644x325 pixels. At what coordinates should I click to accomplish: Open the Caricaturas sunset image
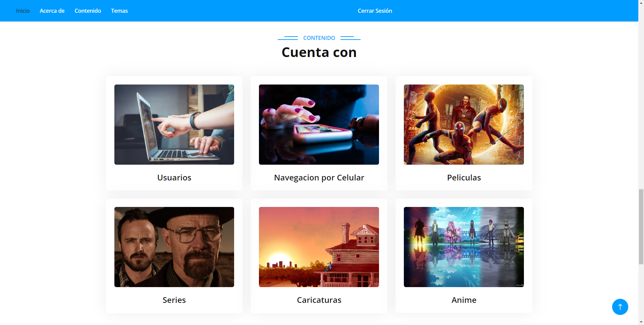[x=319, y=247]
